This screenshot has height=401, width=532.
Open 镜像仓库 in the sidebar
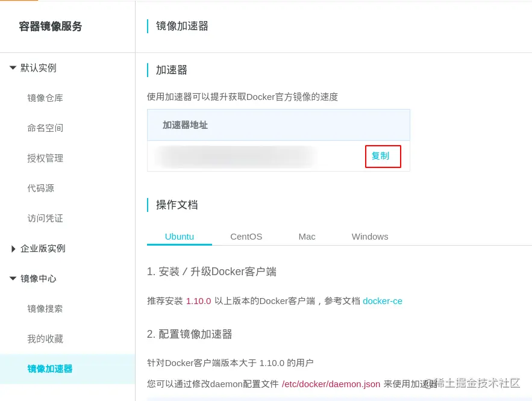(x=45, y=98)
